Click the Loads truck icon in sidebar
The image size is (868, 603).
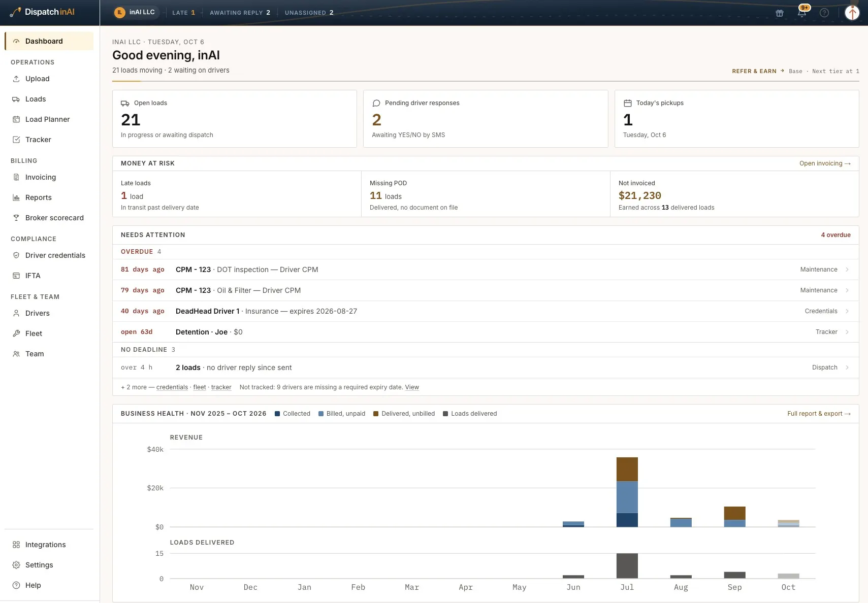pyautogui.click(x=16, y=99)
